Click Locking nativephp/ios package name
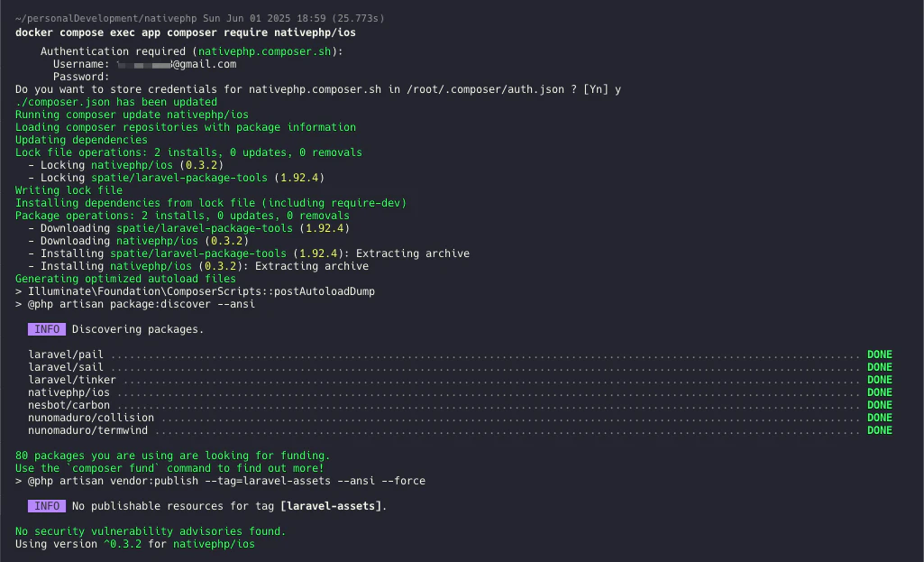Viewport: 924px width, 562px height. tap(132, 166)
